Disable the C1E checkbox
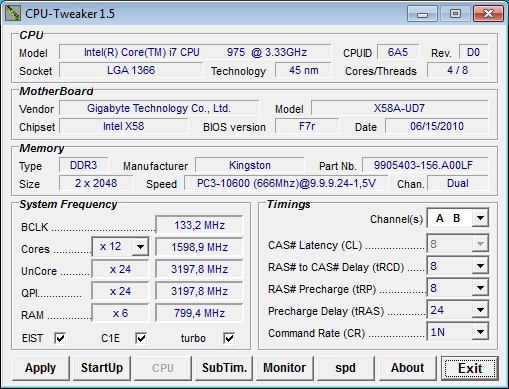 tap(141, 338)
